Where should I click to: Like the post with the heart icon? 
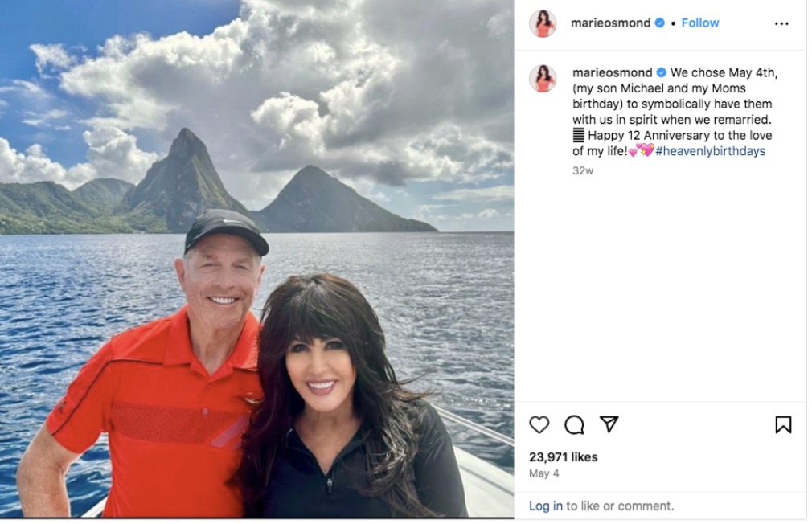point(539,425)
